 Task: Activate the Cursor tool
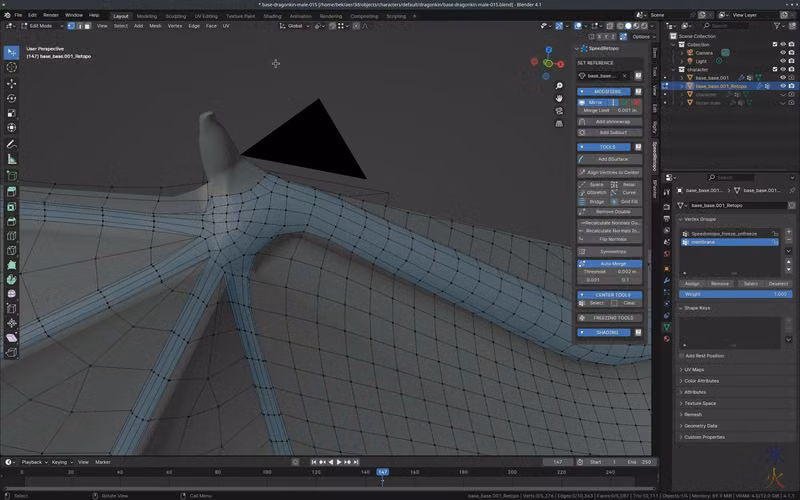point(11,67)
